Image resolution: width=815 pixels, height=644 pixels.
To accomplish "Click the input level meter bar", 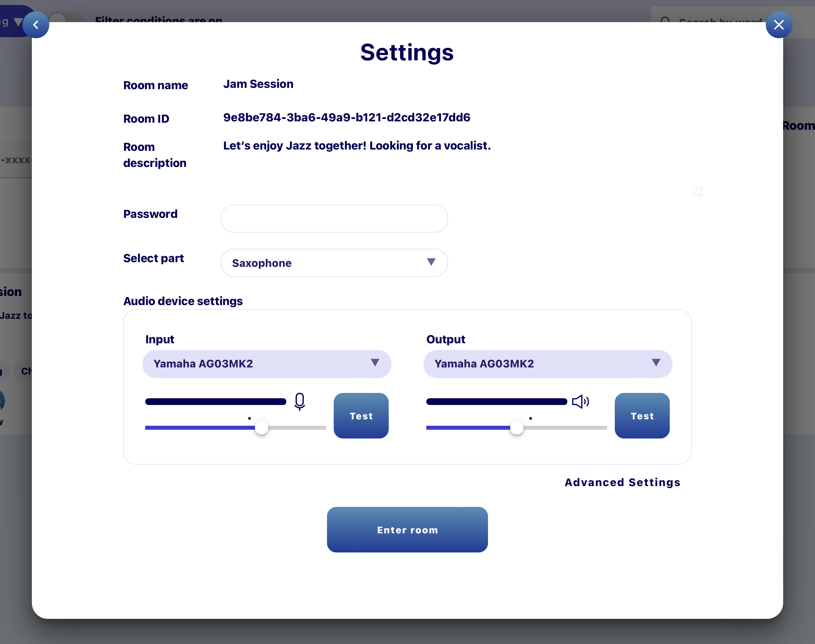I will click(x=215, y=402).
